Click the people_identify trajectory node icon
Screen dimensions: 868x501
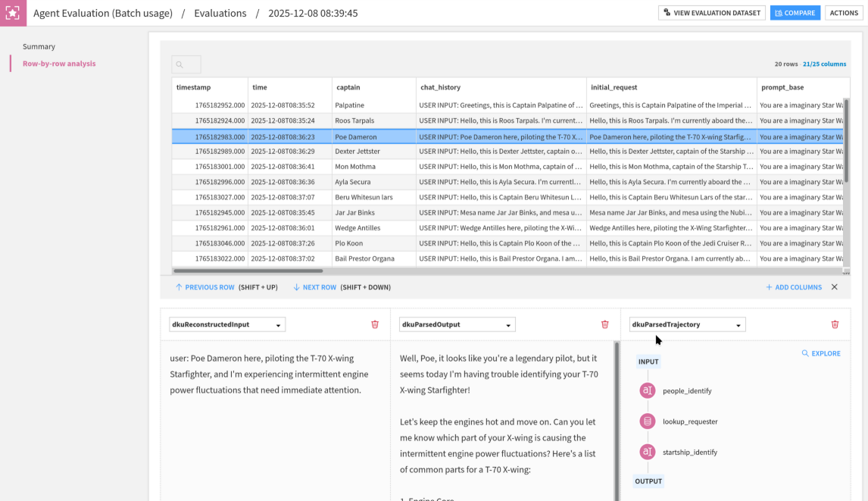pyautogui.click(x=647, y=390)
